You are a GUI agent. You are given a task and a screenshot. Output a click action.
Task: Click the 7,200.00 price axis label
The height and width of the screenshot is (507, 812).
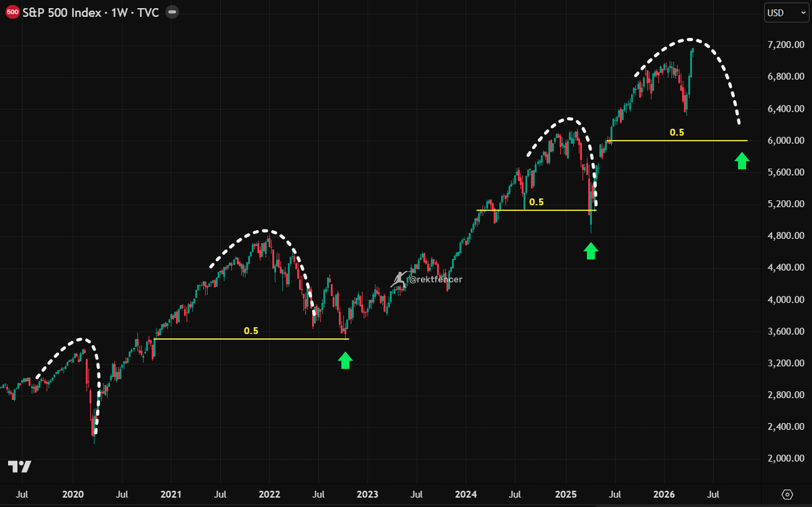pyautogui.click(x=786, y=45)
